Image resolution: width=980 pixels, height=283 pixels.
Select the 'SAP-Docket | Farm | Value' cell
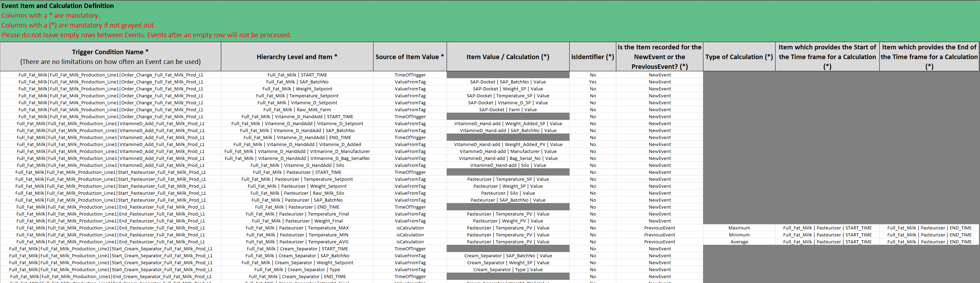coord(508,110)
